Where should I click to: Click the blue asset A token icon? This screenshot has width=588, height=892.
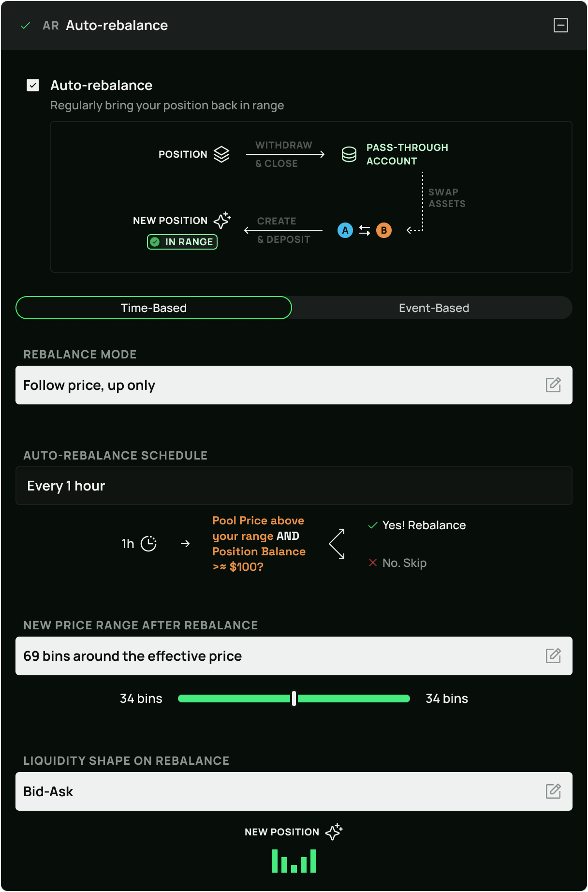point(345,230)
